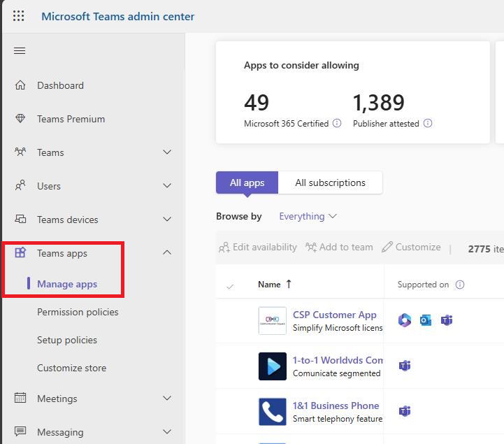Click the Messaging chat bubble icon
The width and height of the screenshot is (504, 444).
tap(20, 431)
